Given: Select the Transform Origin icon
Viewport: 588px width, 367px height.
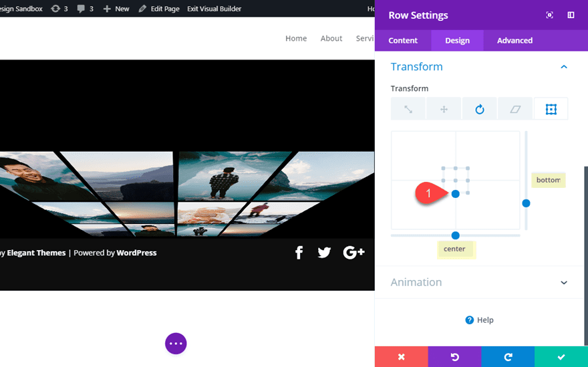Looking at the screenshot, I should [551, 109].
